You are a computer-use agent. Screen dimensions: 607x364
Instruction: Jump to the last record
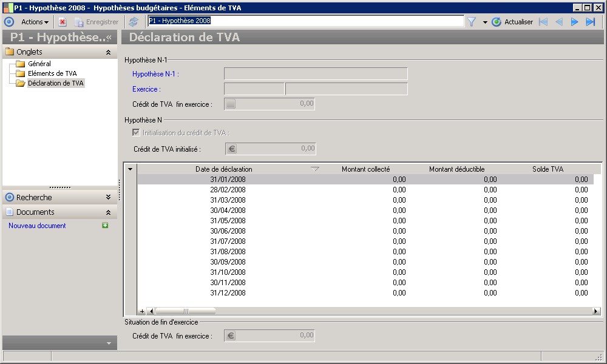point(590,22)
